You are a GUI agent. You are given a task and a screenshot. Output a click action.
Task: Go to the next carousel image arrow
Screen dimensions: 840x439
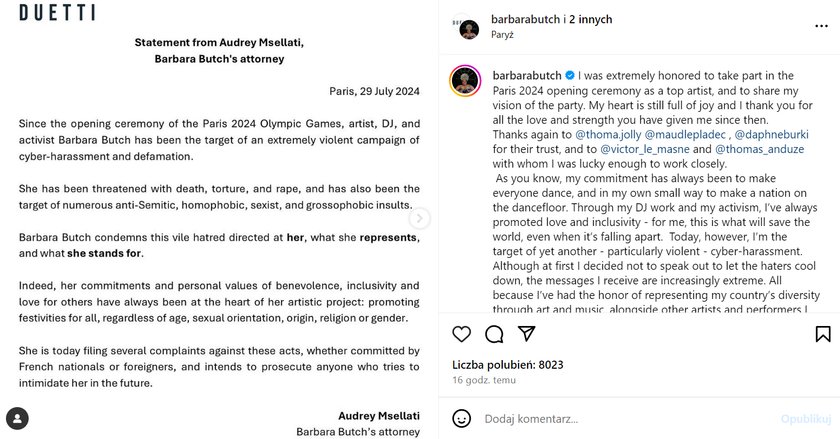(x=419, y=218)
